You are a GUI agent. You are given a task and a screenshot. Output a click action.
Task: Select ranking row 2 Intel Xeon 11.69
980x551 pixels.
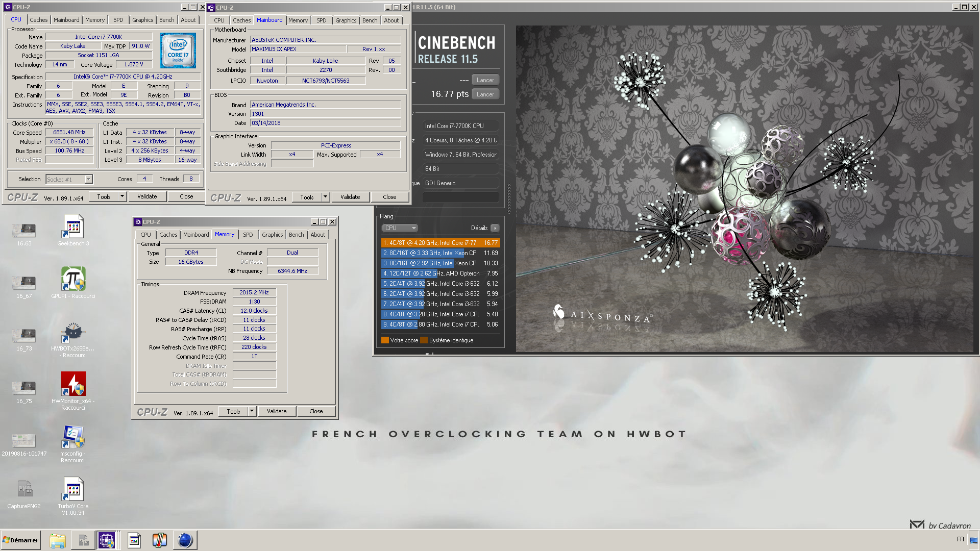(440, 253)
